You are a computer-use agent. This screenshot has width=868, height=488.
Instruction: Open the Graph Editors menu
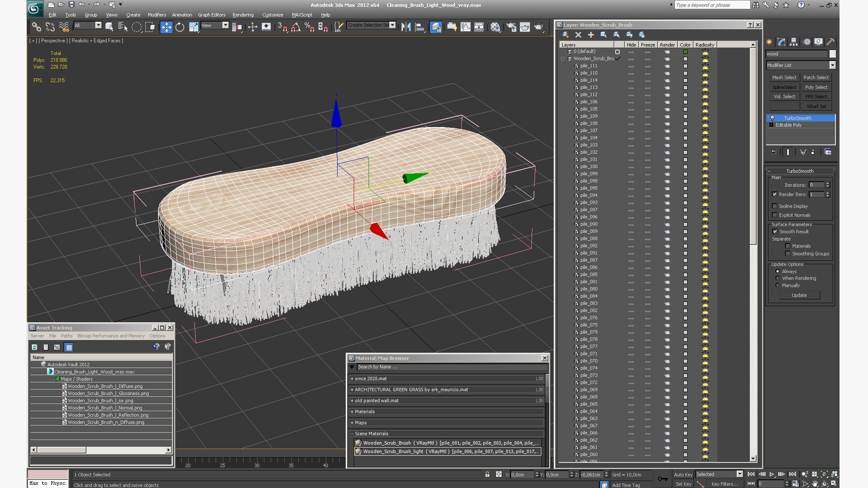211,15
